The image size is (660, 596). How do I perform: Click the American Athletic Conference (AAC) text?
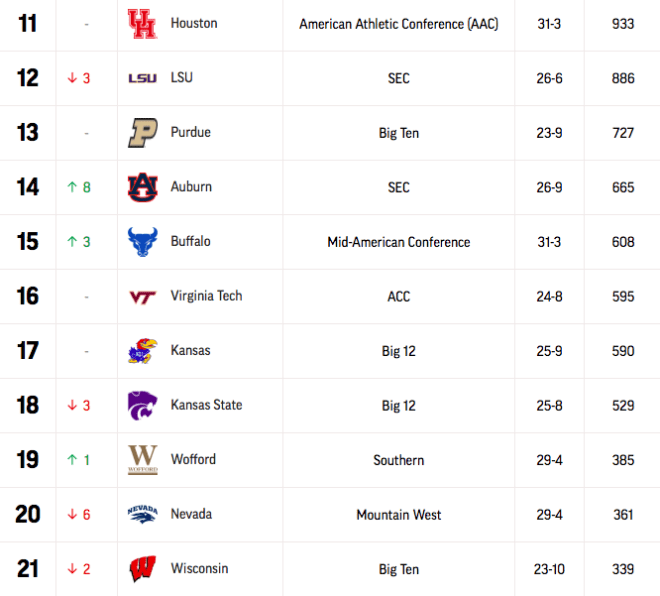point(399,24)
